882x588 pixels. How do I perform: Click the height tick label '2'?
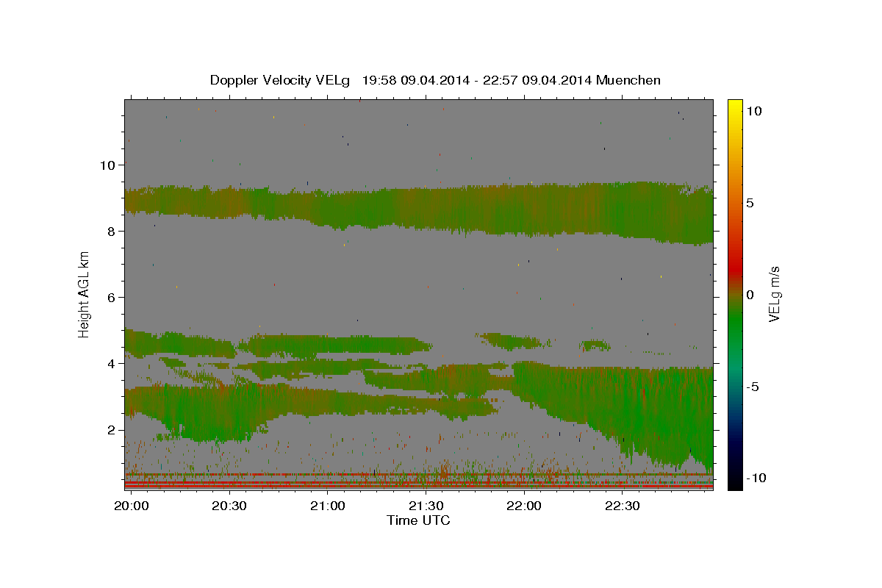tap(110, 429)
